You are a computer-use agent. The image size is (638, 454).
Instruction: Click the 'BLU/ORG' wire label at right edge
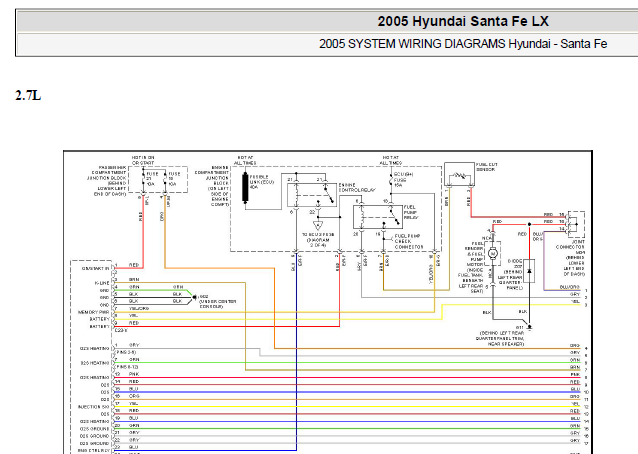[569, 287]
